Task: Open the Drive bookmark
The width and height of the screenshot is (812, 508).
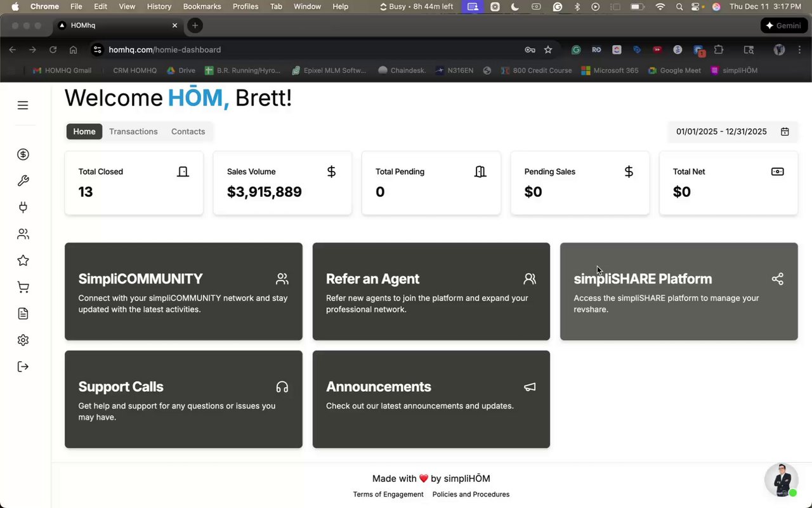Action: [181, 70]
